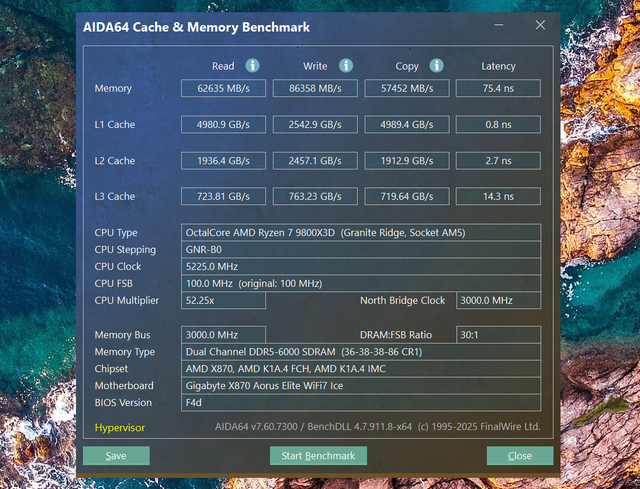
Task: Minimize the AIDA64 benchmark window
Action: (498, 25)
